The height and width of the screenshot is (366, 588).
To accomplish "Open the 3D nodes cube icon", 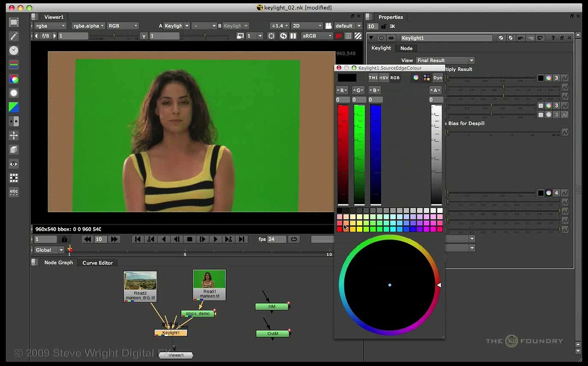I will [14, 149].
